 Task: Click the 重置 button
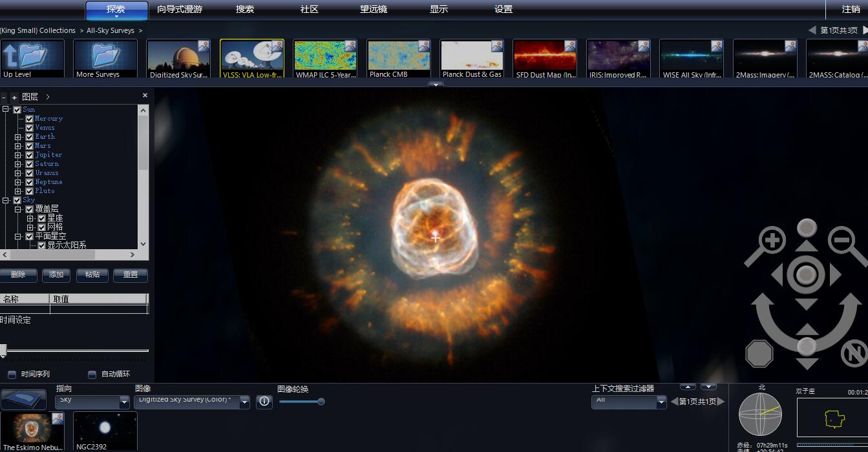pyautogui.click(x=131, y=275)
